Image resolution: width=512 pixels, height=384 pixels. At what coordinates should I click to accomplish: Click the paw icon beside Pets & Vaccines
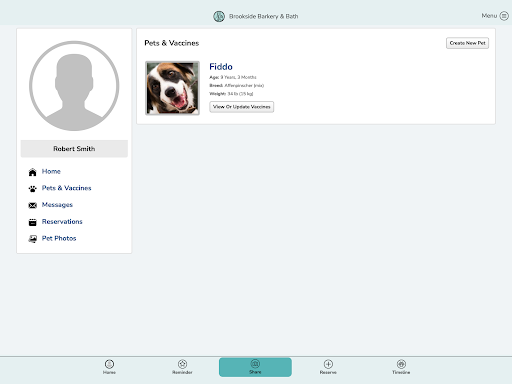point(32,189)
